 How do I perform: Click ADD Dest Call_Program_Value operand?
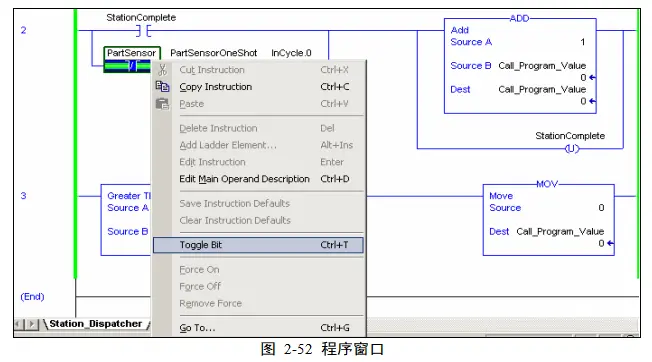click(x=542, y=89)
